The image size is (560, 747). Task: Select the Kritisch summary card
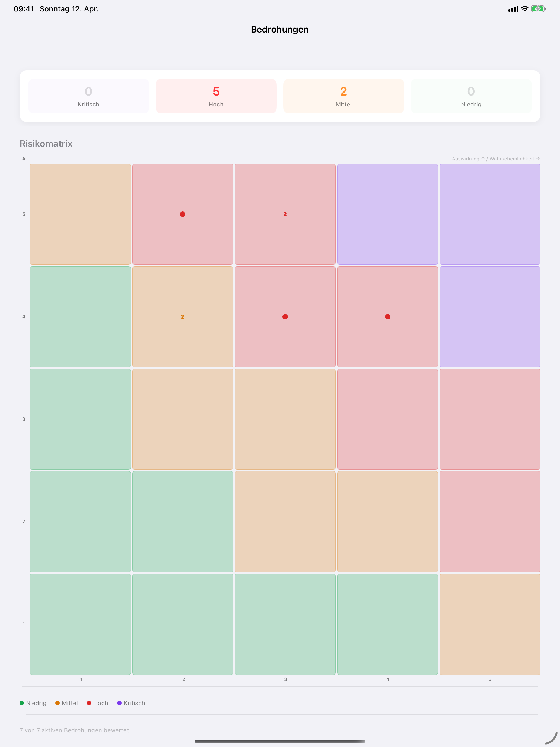point(88,96)
